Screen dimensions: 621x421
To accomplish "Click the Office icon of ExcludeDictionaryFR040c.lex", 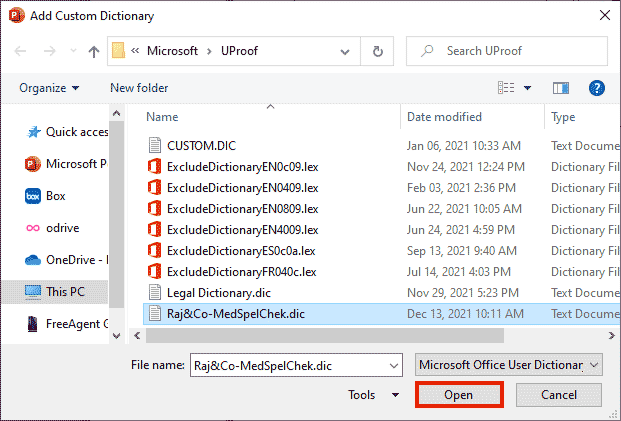I will click(154, 271).
